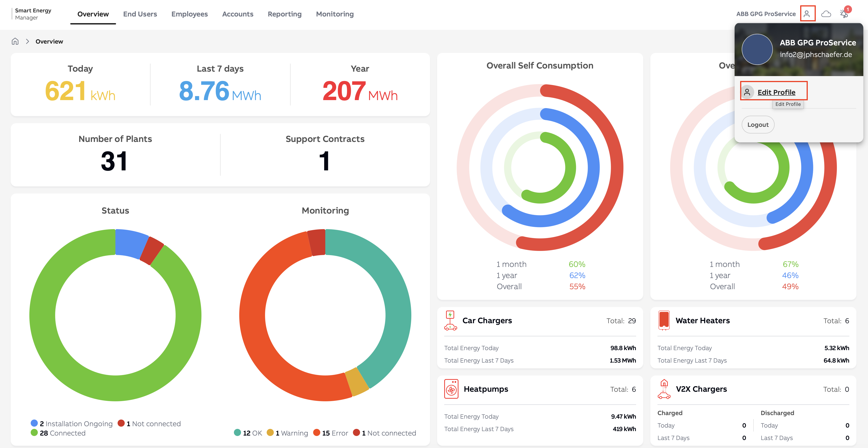Switch to the End Users tab

tap(140, 14)
